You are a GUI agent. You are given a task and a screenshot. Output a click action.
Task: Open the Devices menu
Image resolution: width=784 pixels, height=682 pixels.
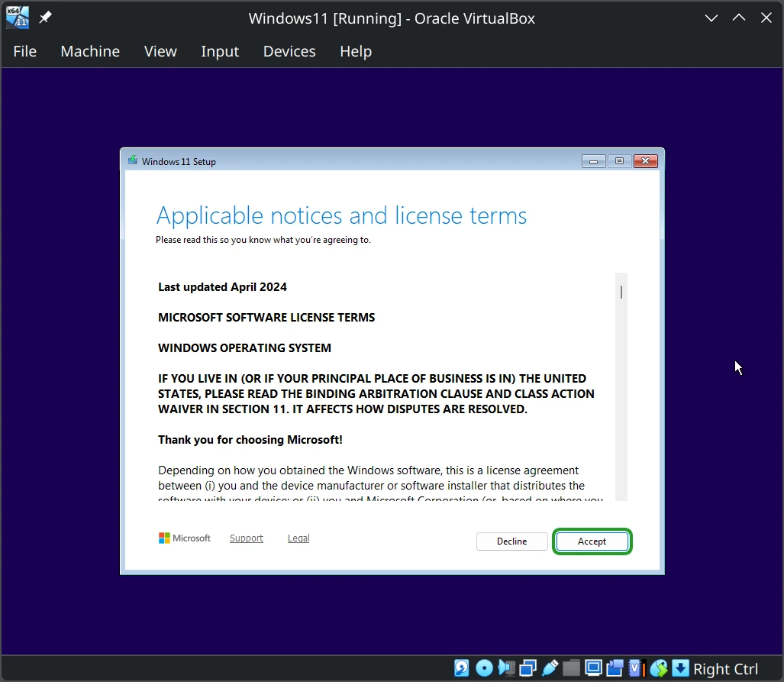(289, 51)
